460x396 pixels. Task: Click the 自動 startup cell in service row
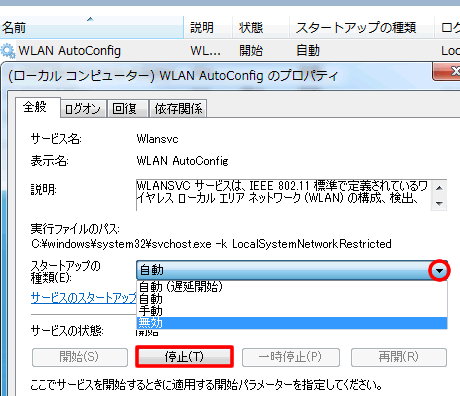point(308,51)
